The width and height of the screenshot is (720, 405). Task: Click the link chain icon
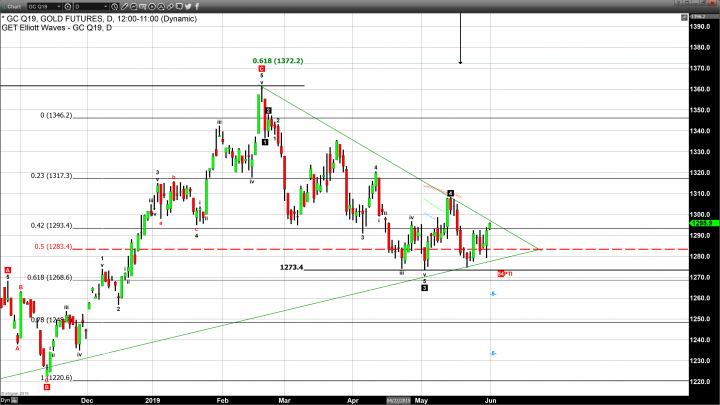[x=170, y=6]
